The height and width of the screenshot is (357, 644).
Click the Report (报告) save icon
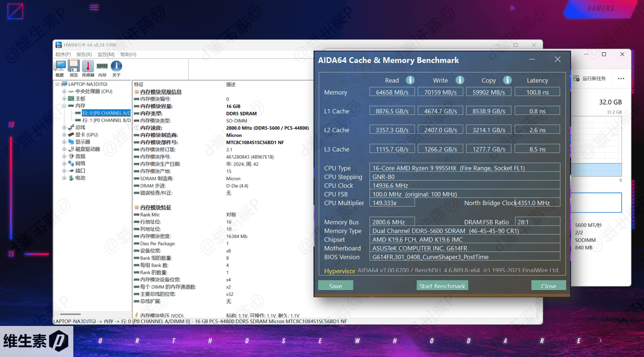(x=74, y=67)
